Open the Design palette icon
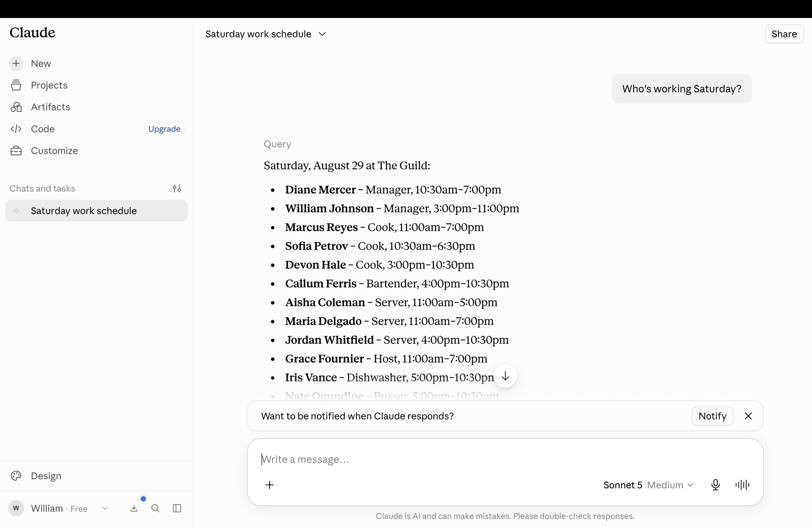The image size is (812, 527). pos(16,476)
